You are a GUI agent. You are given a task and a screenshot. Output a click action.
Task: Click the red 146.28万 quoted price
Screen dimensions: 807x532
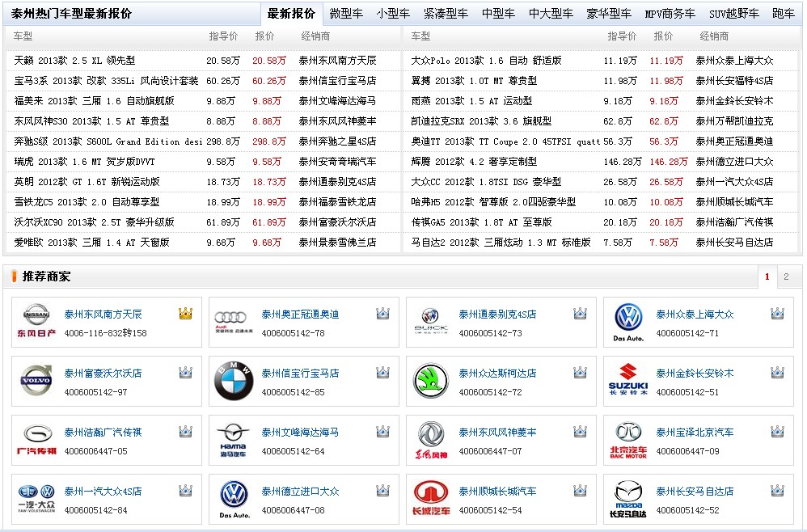pyautogui.click(x=669, y=162)
